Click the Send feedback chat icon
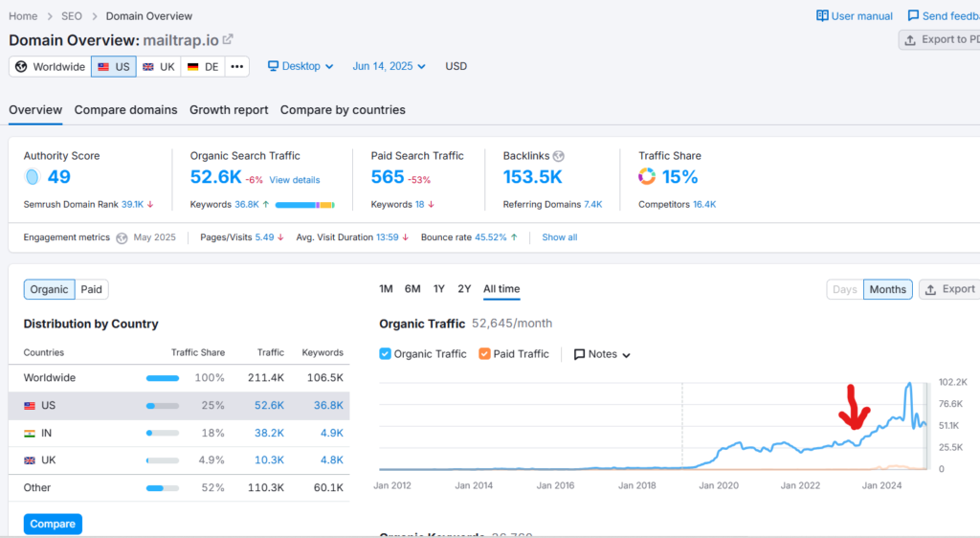980x538 pixels. coord(913,16)
